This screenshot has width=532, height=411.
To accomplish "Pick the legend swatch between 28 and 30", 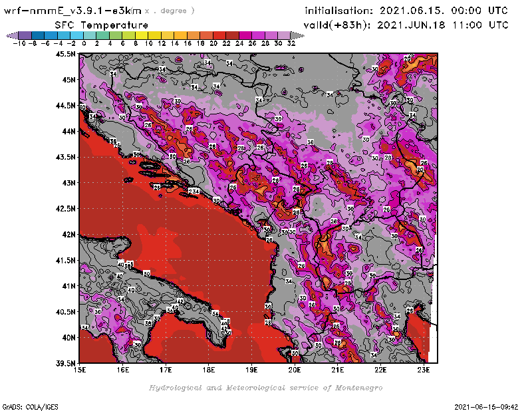I will coord(271,35).
